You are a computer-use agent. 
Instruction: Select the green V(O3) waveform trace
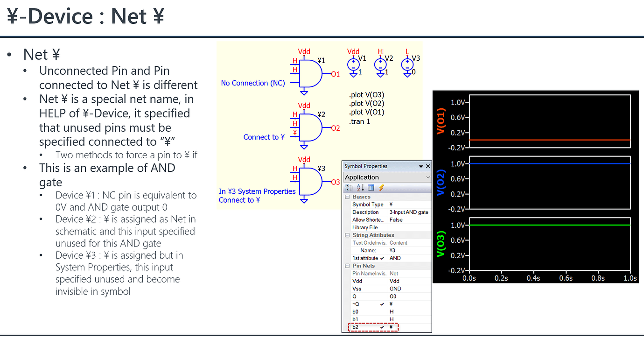[x=551, y=225]
